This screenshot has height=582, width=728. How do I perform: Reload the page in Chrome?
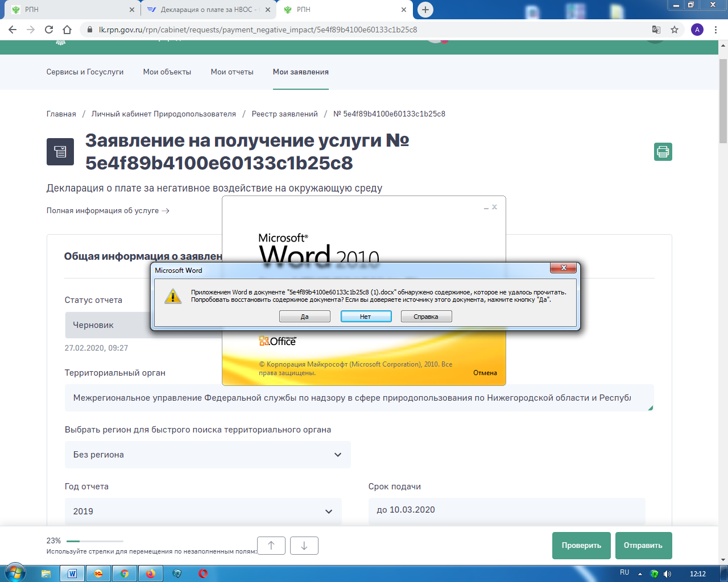pyautogui.click(x=49, y=30)
